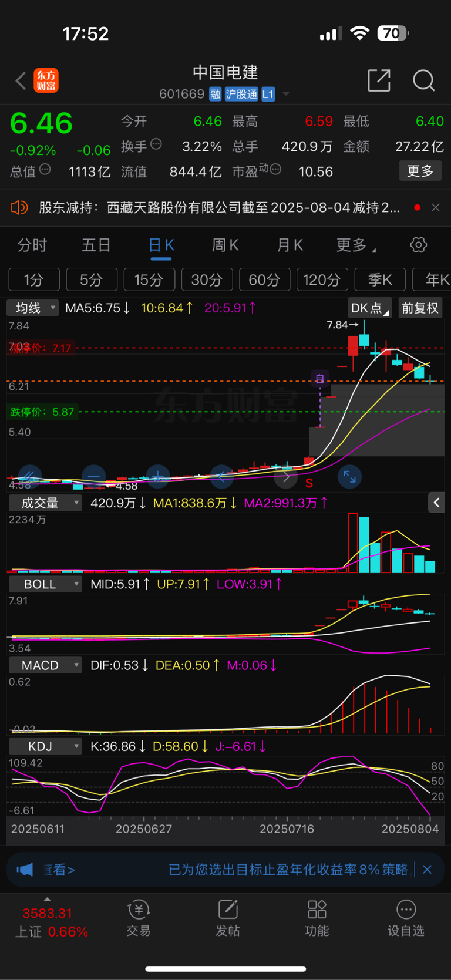
Task: Open the MACD indicator dropdown
Action: coord(45,665)
